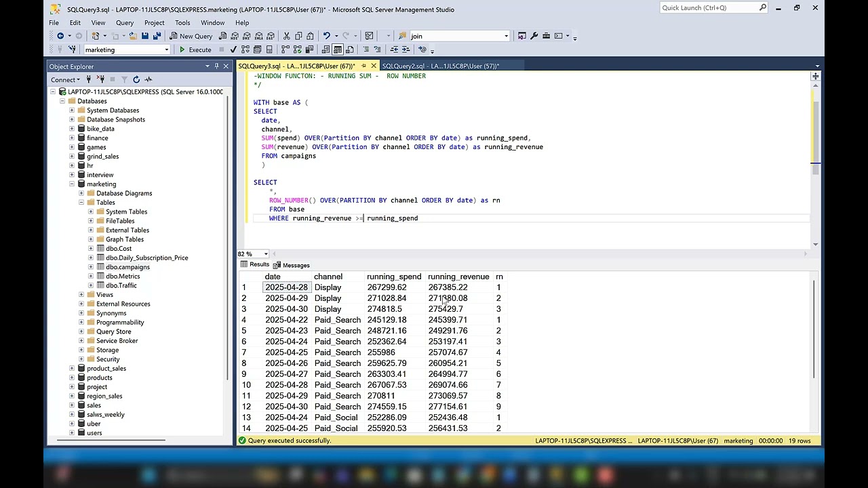Click Comment out selected lines icon

tap(366, 49)
